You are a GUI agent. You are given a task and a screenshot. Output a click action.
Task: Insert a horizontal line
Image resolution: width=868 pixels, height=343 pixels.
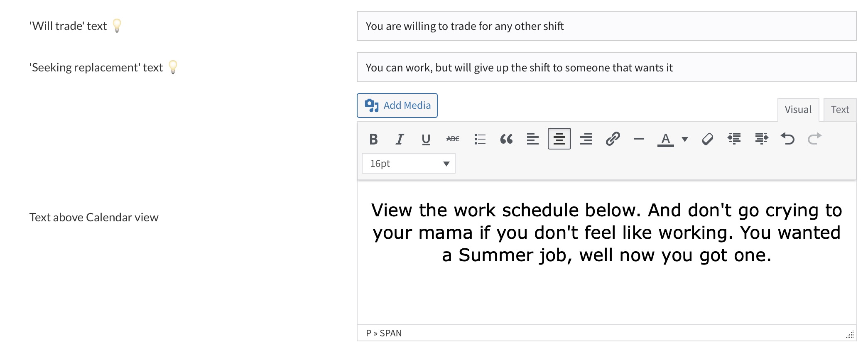639,139
